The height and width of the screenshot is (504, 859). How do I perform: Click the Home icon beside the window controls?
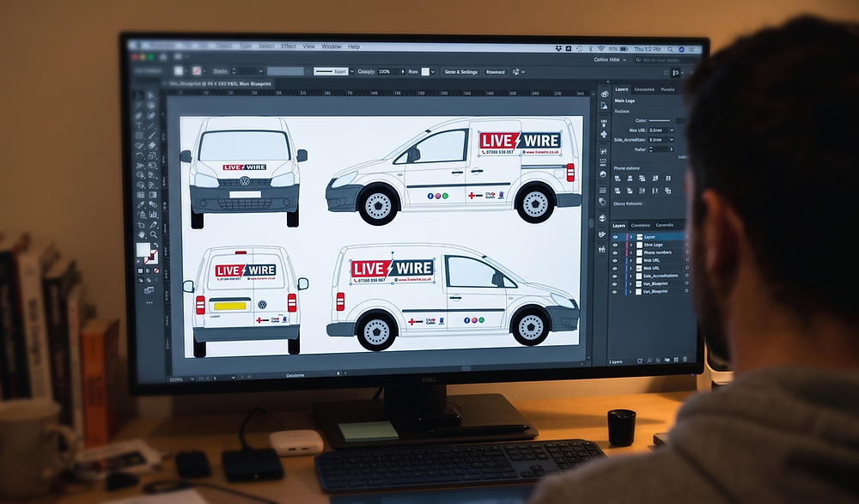(163, 57)
